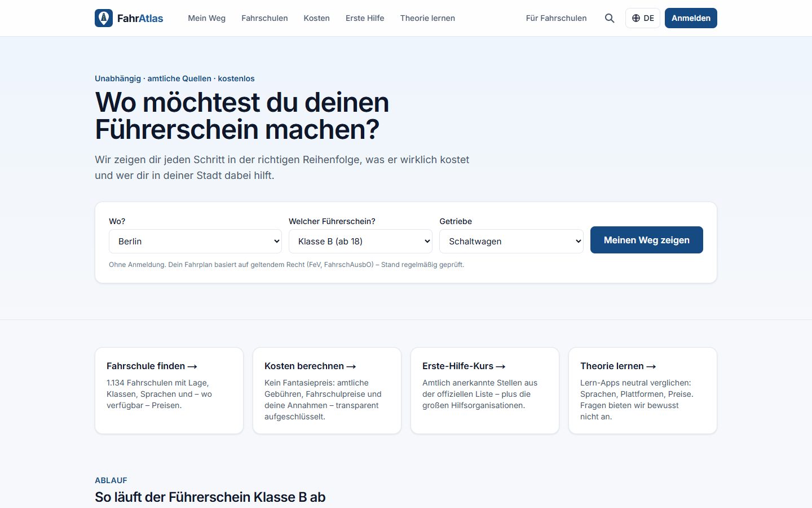Click the heading 'So läuft der Führerschein Klasse B ab'
The image size is (812, 508).
pyautogui.click(x=210, y=497)
